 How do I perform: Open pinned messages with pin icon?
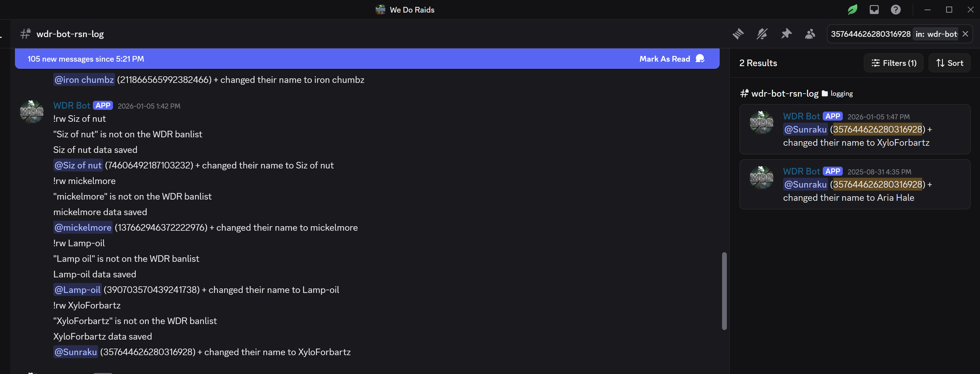coord(786,34)
